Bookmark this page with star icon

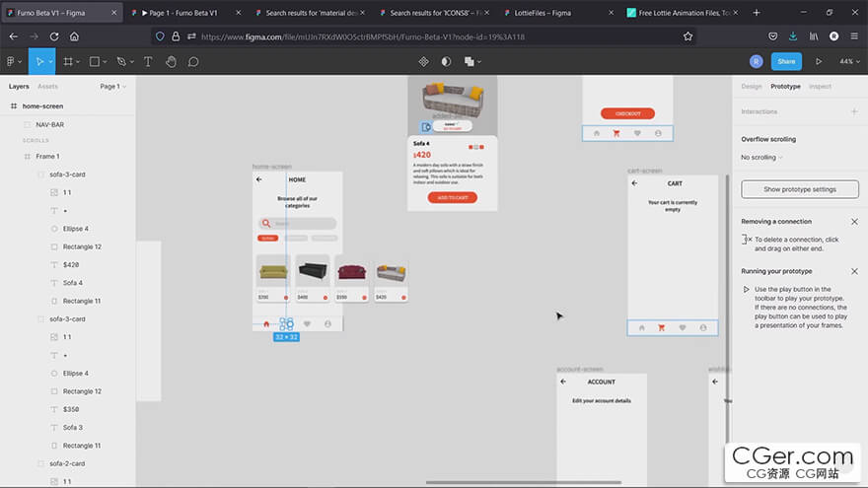pyautogui.click(x=687, y=36)
